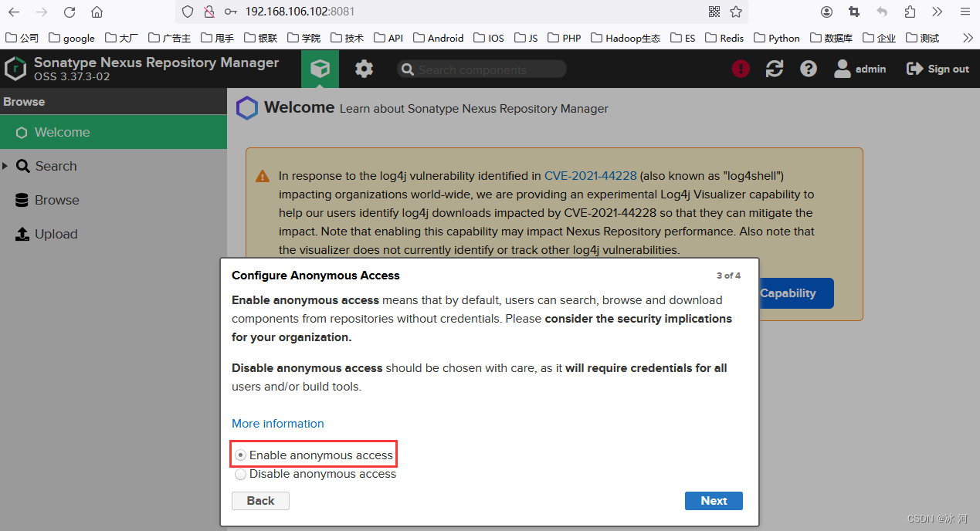Click the Next button in the dialog

[x=714, y=501]
